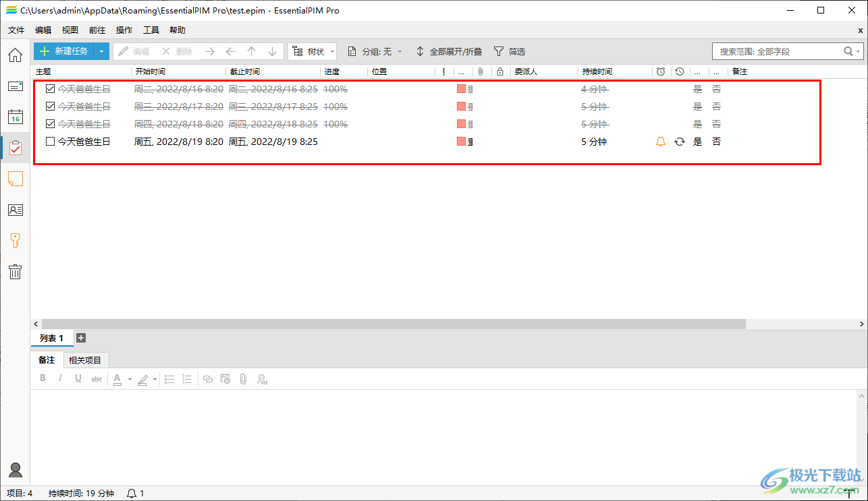Insert numbered list in notes
868x501 pixels.
(x=188, y=379)
